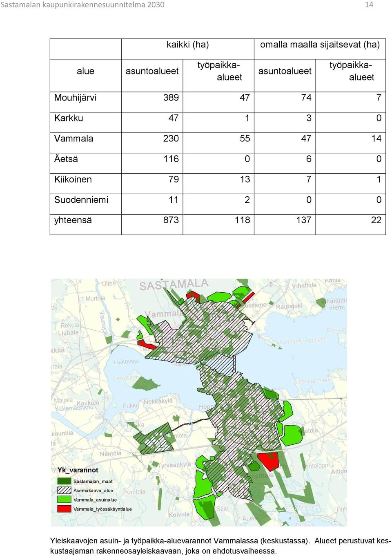Click the value 55 in the Vammala row

tap(245, 139)
